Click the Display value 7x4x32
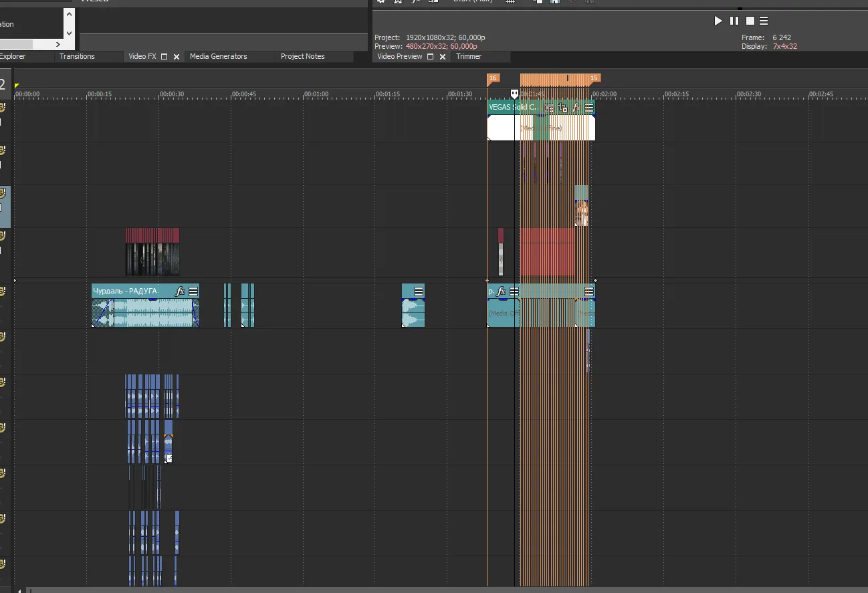868x593 pixels. click(785, 47)
